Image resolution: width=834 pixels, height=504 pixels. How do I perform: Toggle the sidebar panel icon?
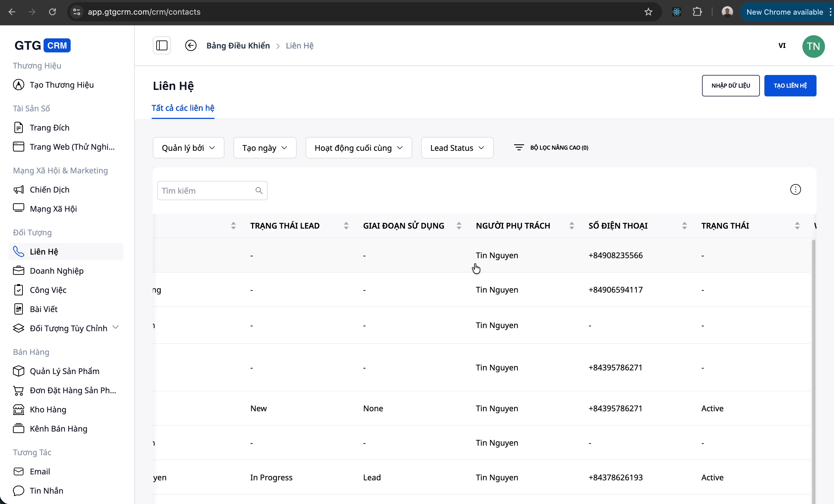[x=162, y=45]
